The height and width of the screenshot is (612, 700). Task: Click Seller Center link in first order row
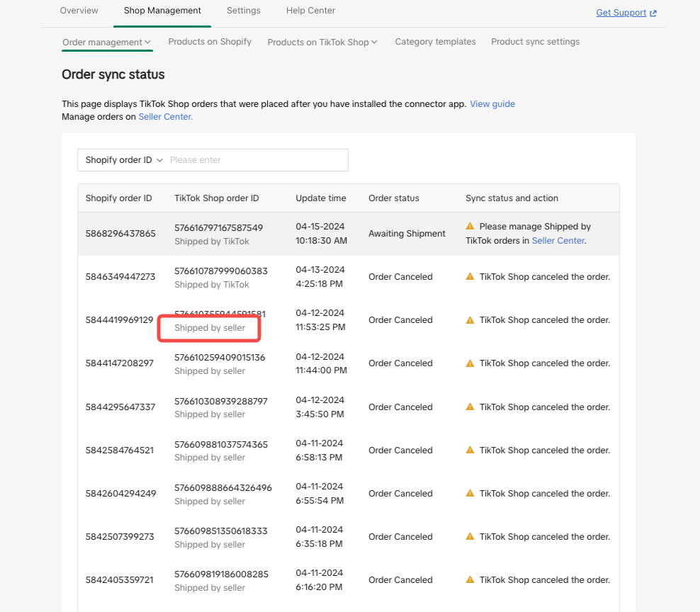point(558,241)
